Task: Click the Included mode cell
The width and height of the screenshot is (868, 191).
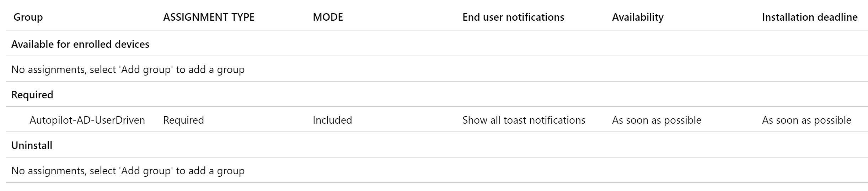Action: pos(332,120)
